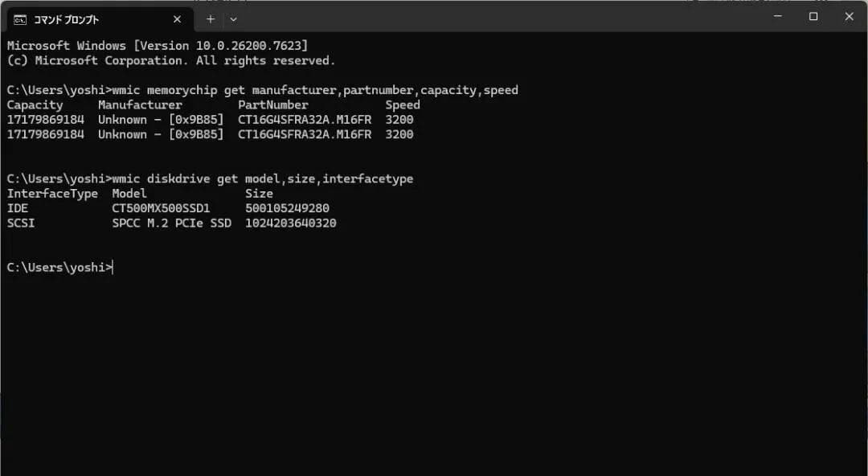The image size is (868, 476).
Task: Click the PartNumber column header text
Action: point(272,105)
